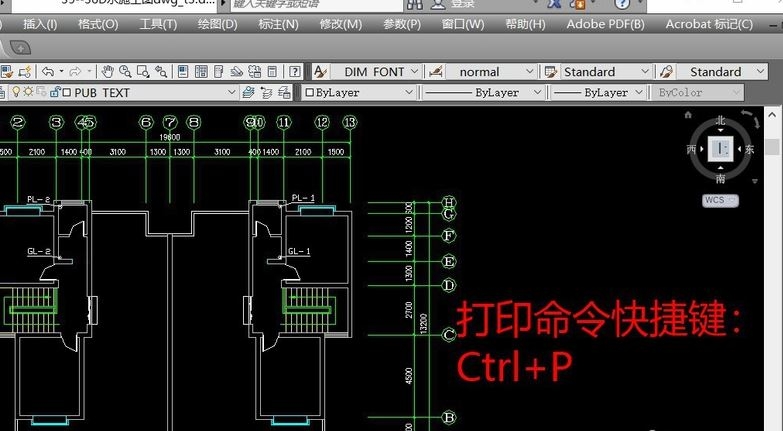783x431 pixels.
Task: Click the Layer Previous icon
Action: [266, 92]
